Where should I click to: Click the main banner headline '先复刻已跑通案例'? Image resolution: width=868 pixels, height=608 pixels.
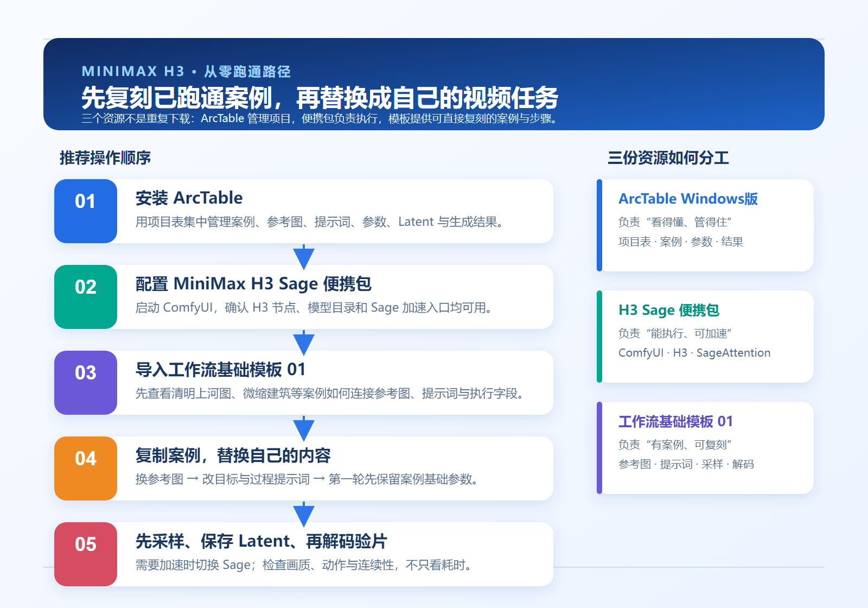tap(320, 98)
